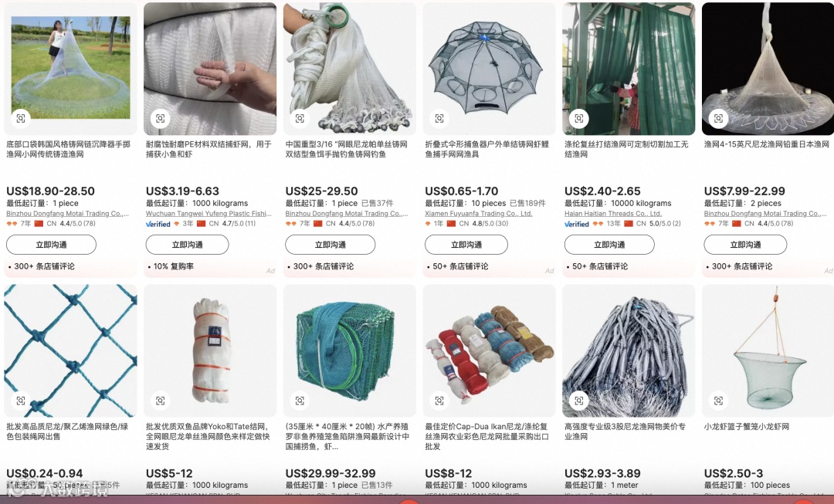The height and width of the screenshot is (504, 834).
Task: Open product title 小龙虾篮子蟹笼小龙虾网
Action: pyautogui.click(x=746, y=426)
